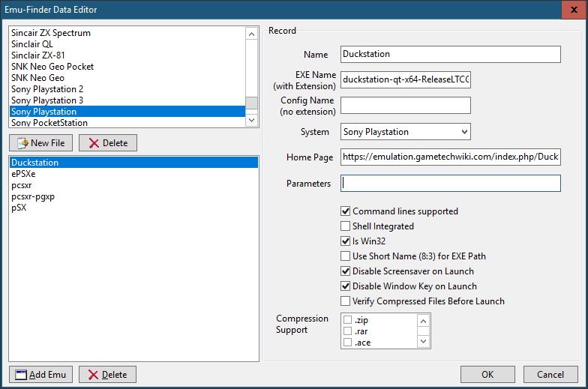This screenshot has height=389, width=588.
Task: Select ePSXe in emulator list
Action: pyautogui.click(x=133, y=174)
